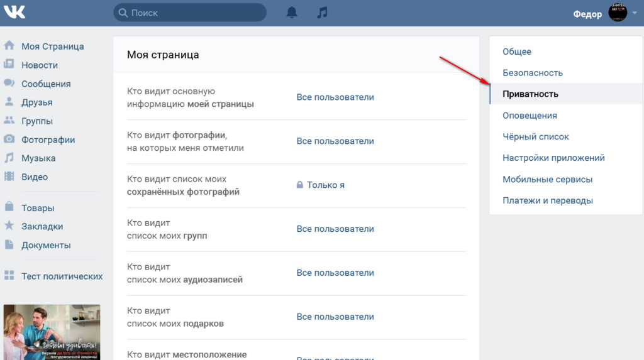The height and width of the screenshot is (360, 644).
Task: Open the dropdown for список моих групп
Action: coord(335,229)
